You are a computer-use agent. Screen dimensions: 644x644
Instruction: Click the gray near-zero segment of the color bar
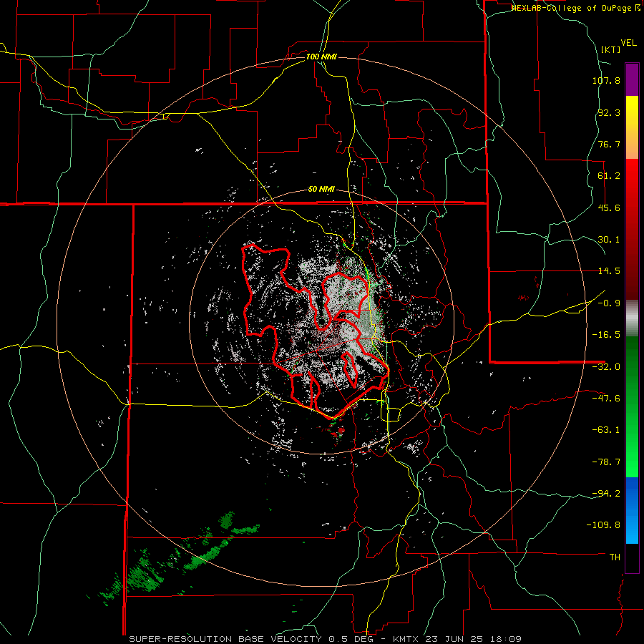[x=632, y=318]
